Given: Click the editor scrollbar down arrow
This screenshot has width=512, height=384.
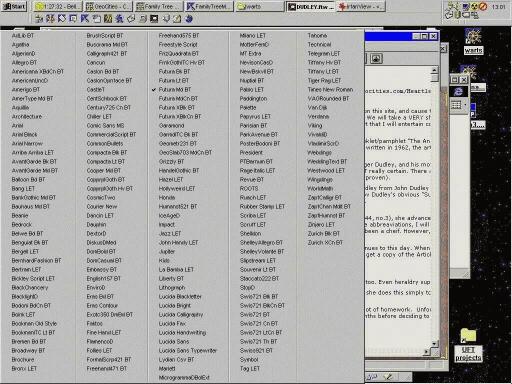Looking at the screenshot, I should click(434, 343).
